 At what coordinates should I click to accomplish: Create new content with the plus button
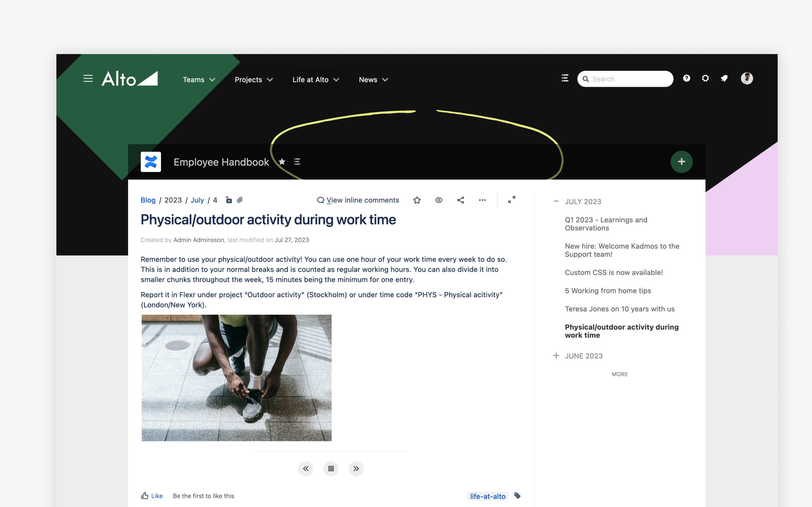coord(682,162)
